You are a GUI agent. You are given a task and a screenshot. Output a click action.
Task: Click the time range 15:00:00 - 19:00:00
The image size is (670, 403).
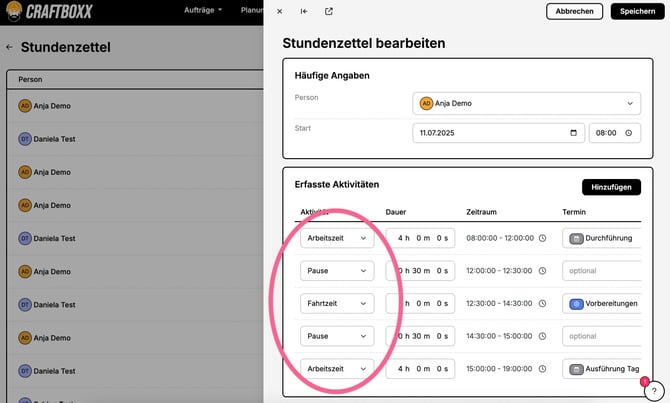click(499, 369)
